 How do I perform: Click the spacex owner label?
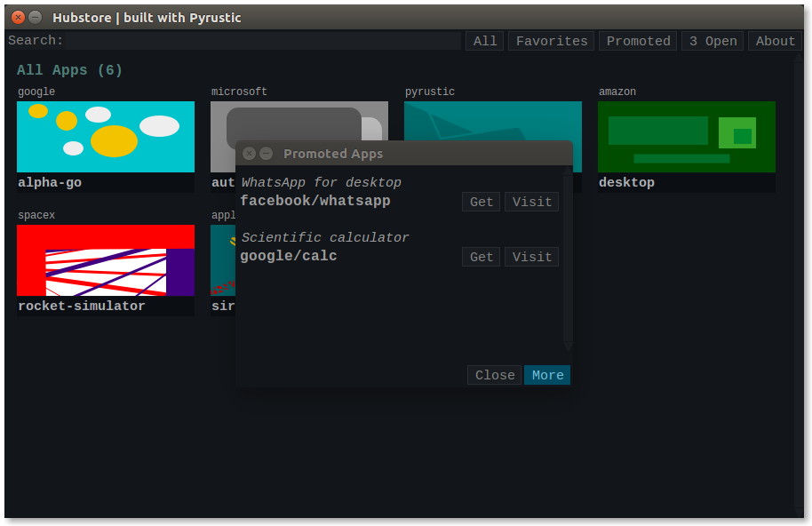coord(36,215)
